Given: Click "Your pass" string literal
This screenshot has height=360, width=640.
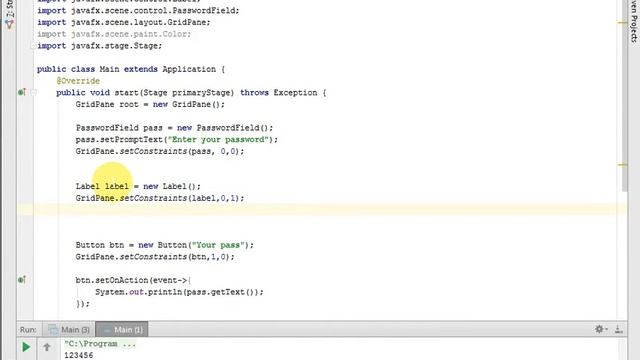Looking at the screenshot, I should coord(218,245).
